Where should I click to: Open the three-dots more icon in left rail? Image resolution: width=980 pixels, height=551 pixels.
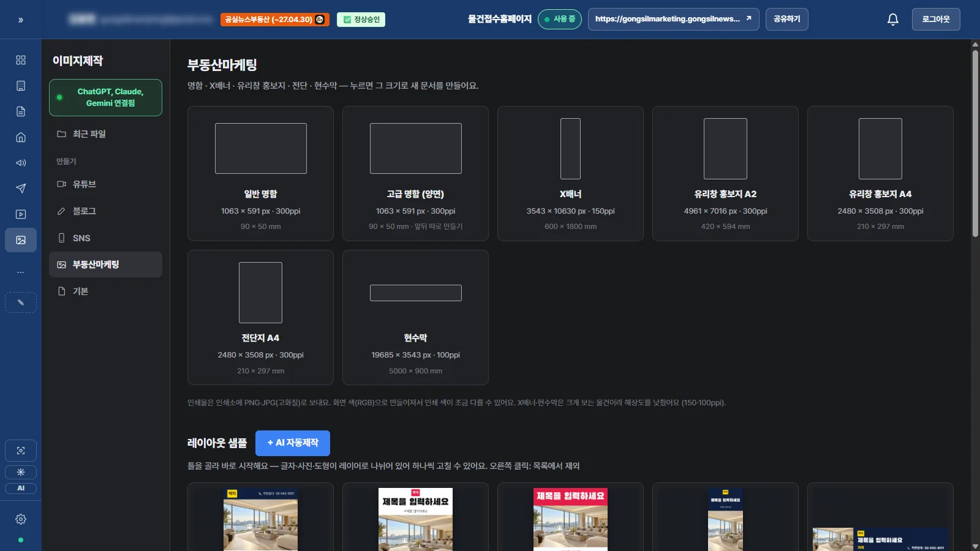pos(21,272)
